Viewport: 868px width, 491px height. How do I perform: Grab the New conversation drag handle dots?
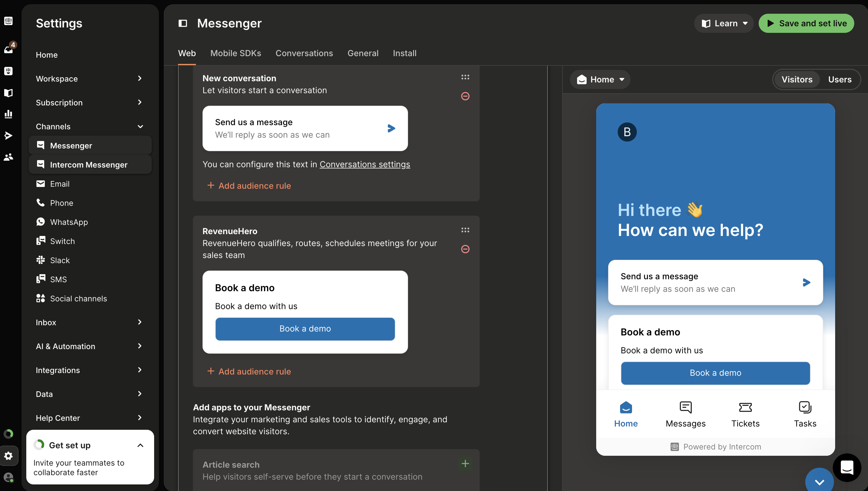coord(465,77)
